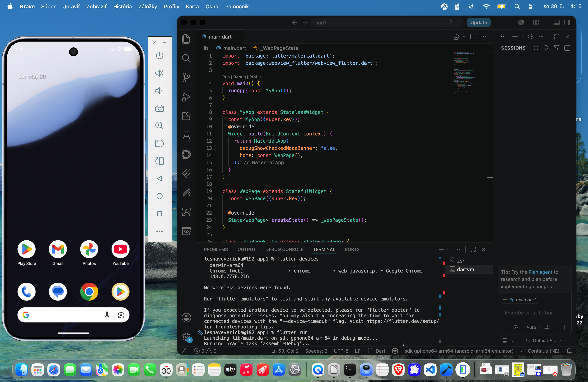Switch to the DEBUG CONSOLE tab

(x=284, y=250)
